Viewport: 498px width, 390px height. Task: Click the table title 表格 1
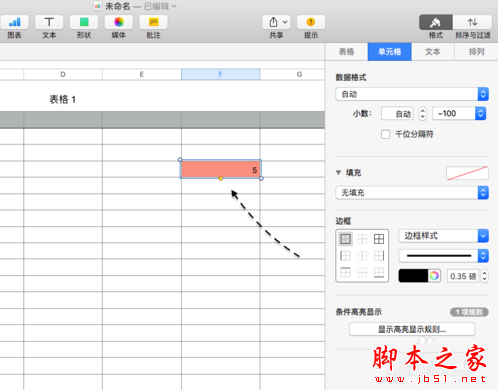(63, 99)
